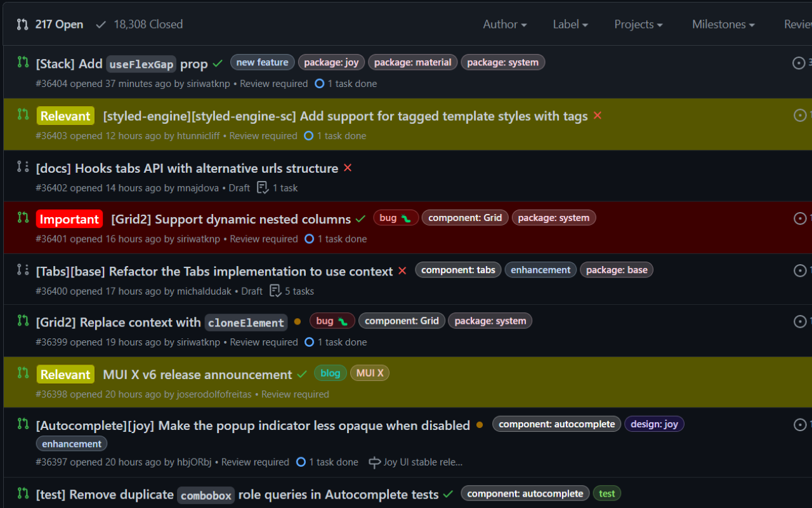Screen dimensions: 812x508
Task: Click the pull request icon for #36404 Stack
Action: point(23,62)
